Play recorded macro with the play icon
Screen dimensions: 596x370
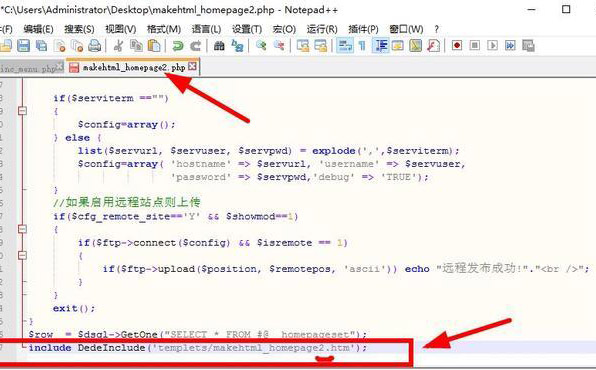[x=493, y=46]
